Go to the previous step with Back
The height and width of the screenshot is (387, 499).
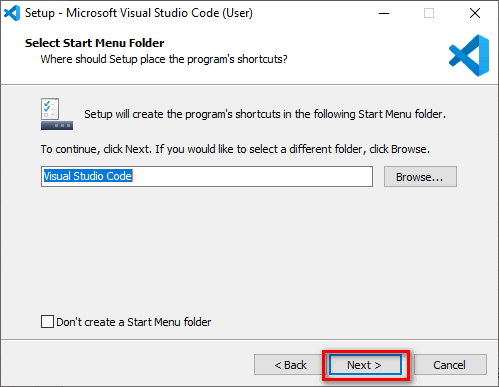[x=290, y=365]
